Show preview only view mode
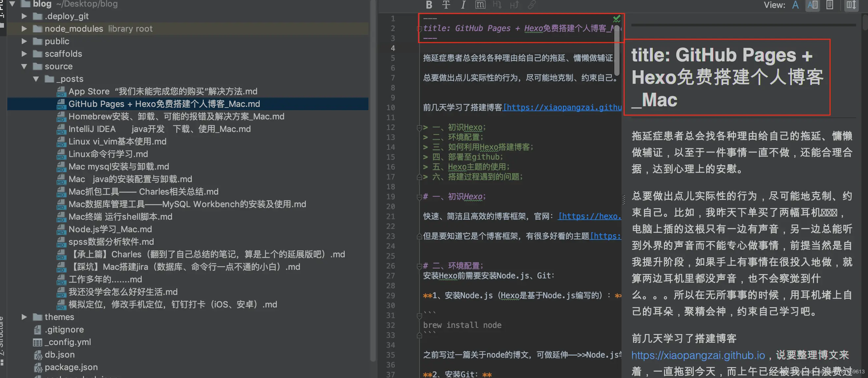Viewport: 868px width, 378px height. click(829, 5)
